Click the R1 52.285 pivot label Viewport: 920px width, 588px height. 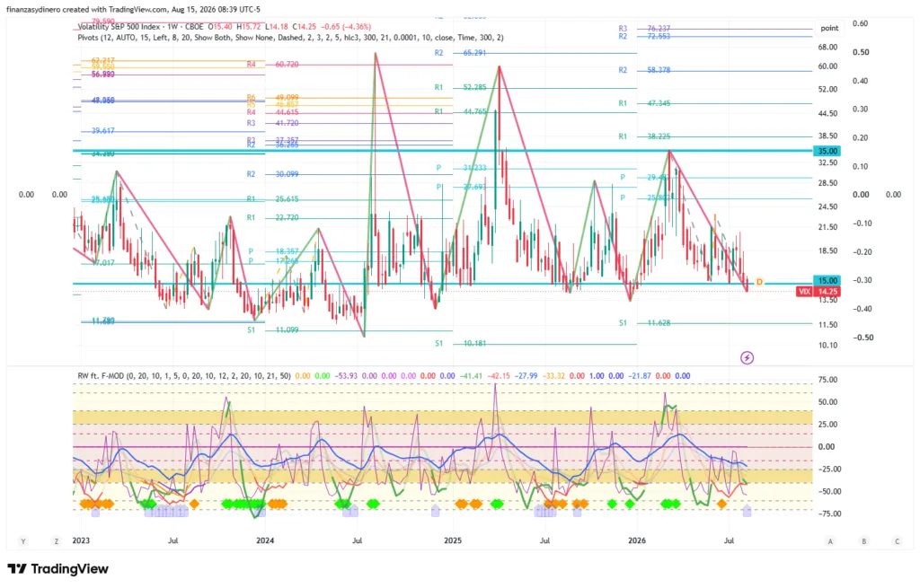pos(461,87)
